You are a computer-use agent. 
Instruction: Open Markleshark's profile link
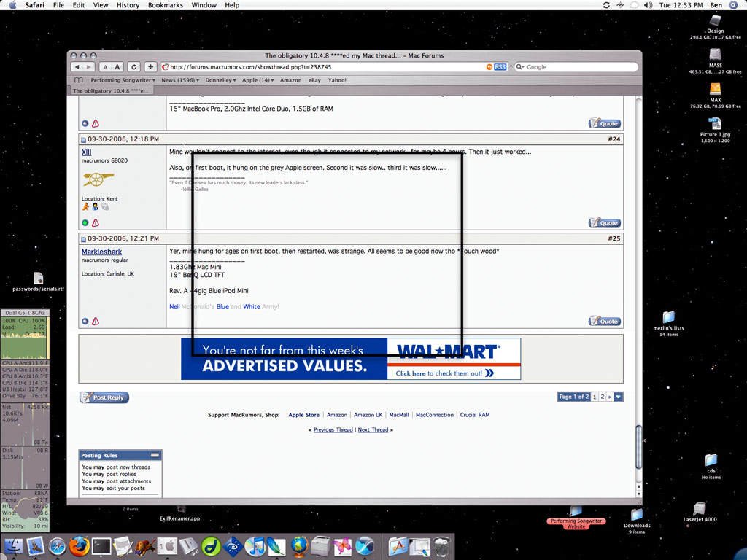coord(101,252)
